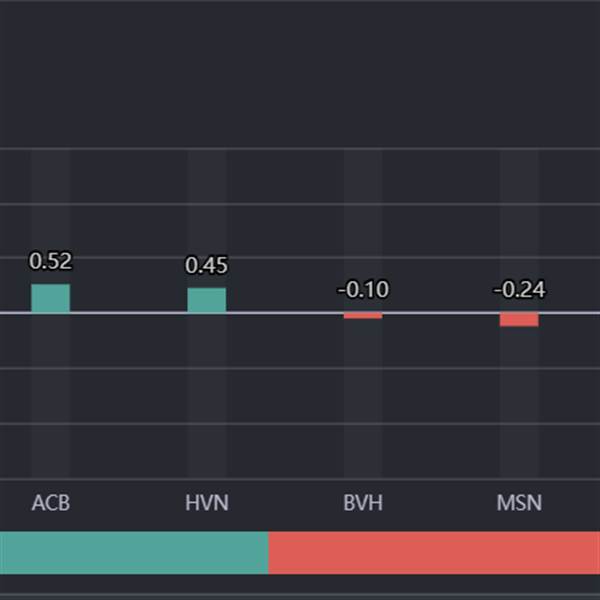Click the 0.52 value label
Viewport: 600px width, 600px height.
click(x=51, y=261)
